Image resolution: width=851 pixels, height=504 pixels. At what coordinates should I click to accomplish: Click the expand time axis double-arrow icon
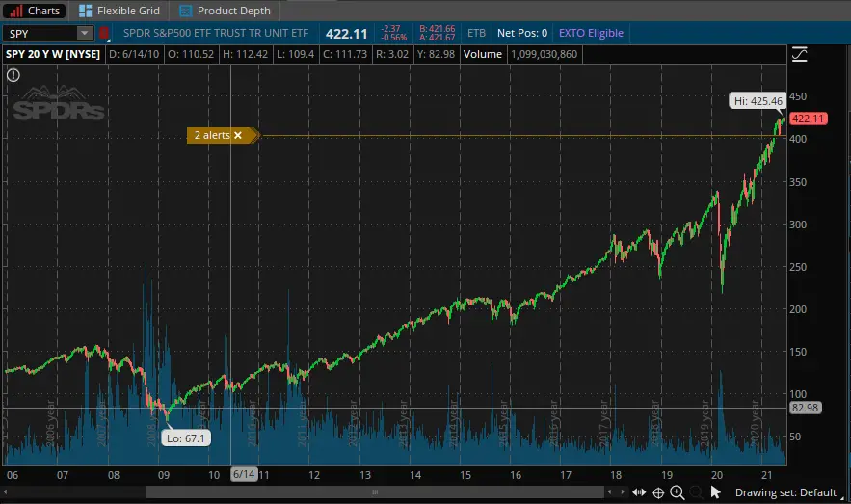(x=639, y=492)
